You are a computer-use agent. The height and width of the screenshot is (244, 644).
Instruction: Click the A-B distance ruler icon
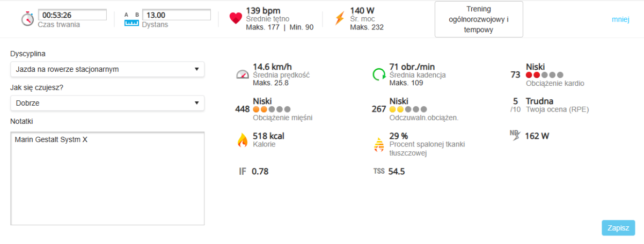[131, 19]
